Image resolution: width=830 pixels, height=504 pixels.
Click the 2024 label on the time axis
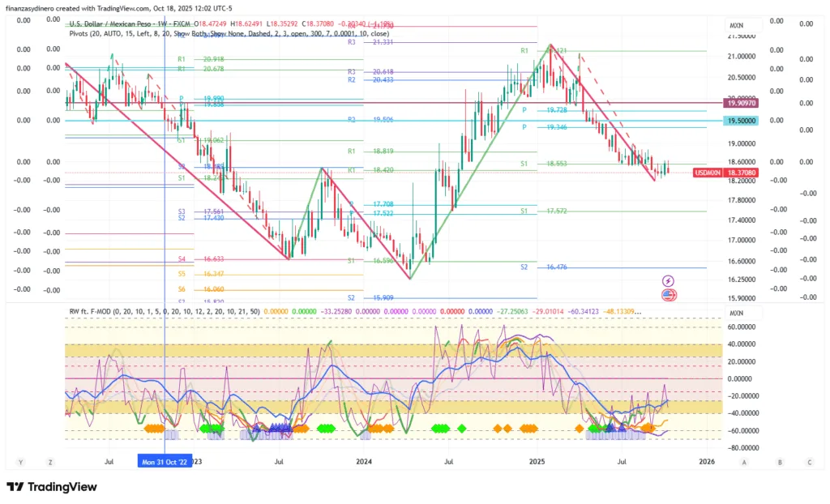[364, 461]
